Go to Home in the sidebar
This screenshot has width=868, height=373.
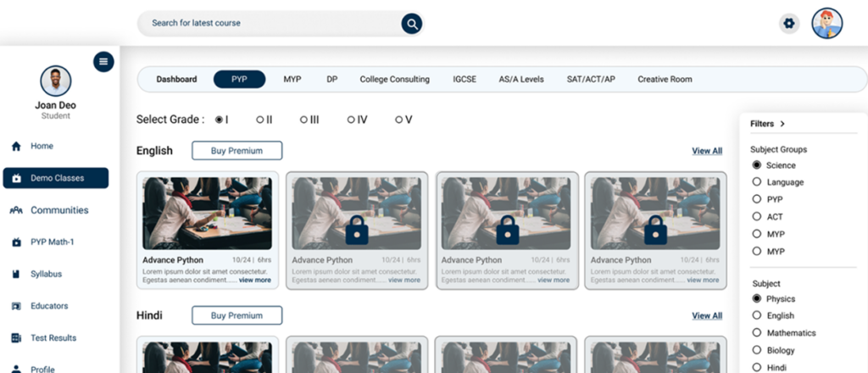(42, 146)
